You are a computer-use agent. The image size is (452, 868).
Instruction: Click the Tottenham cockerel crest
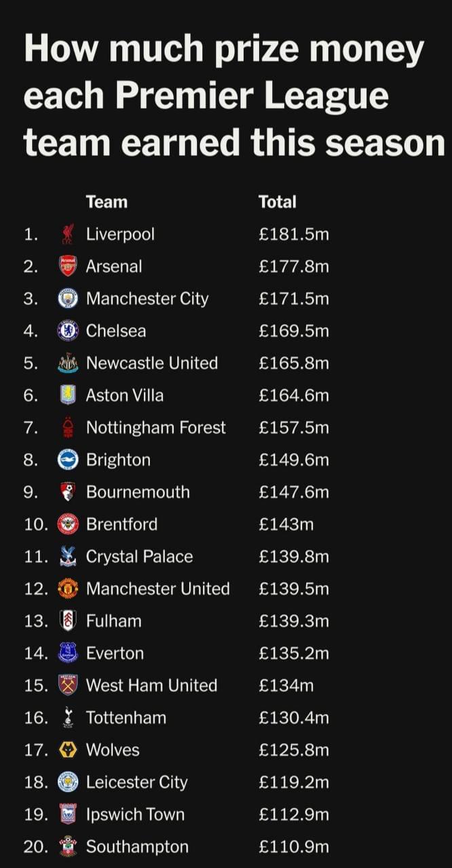point(67,717)
